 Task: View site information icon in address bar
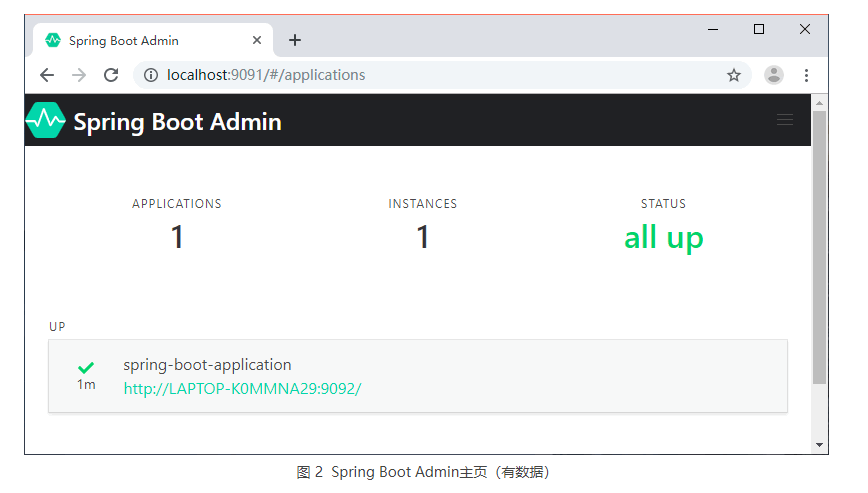(x=151, y=75)
